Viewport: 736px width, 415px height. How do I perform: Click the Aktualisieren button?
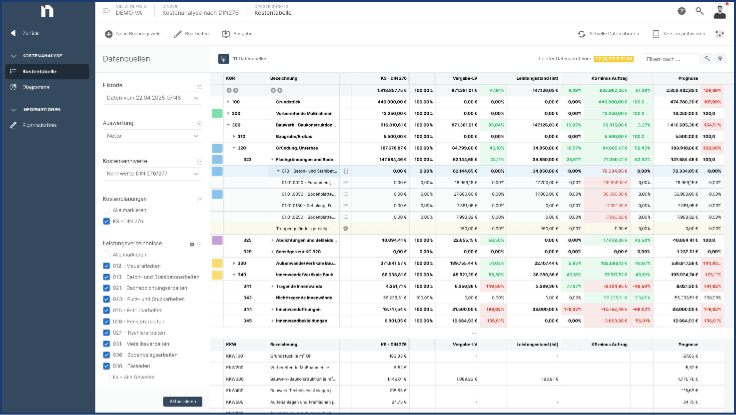pyautogui.click(x=182, y=400)
